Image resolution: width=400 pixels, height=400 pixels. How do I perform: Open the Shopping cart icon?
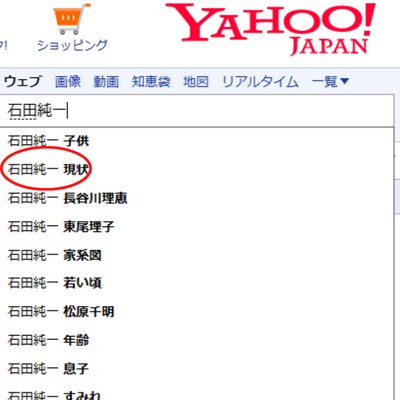pos(71,19)
